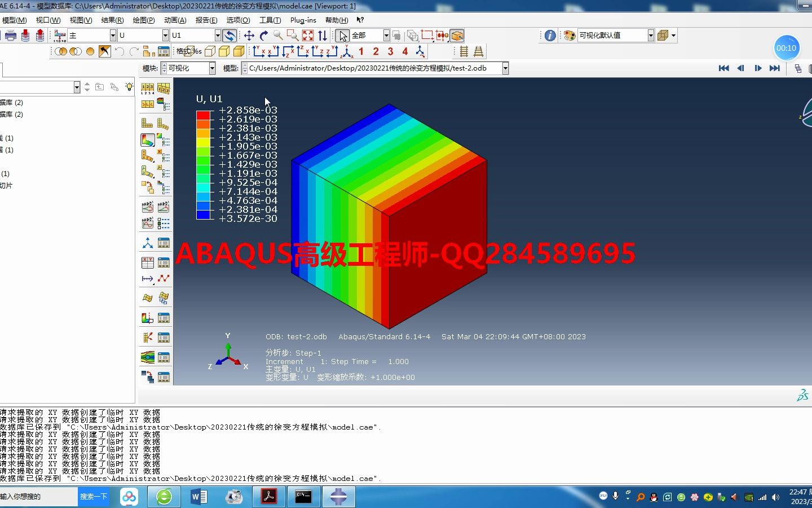Select the Rotate view tool

click(x=263, y=36)
